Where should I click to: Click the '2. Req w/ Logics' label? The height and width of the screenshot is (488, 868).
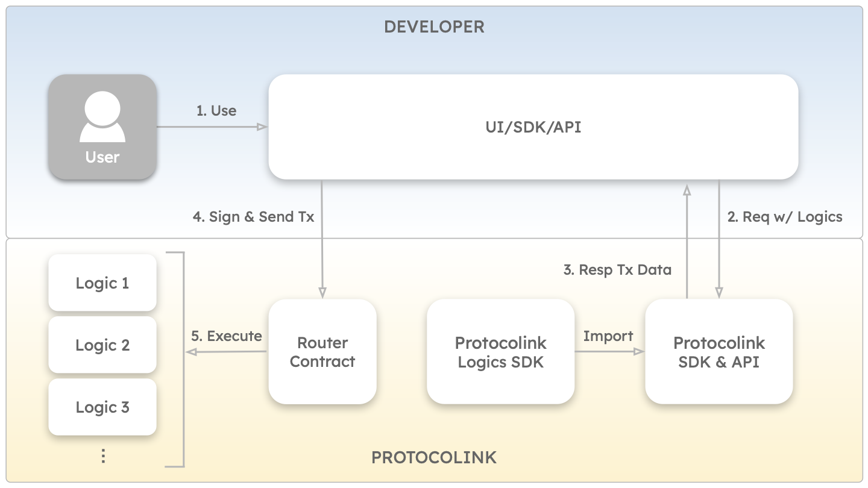[x=784, y=217]
